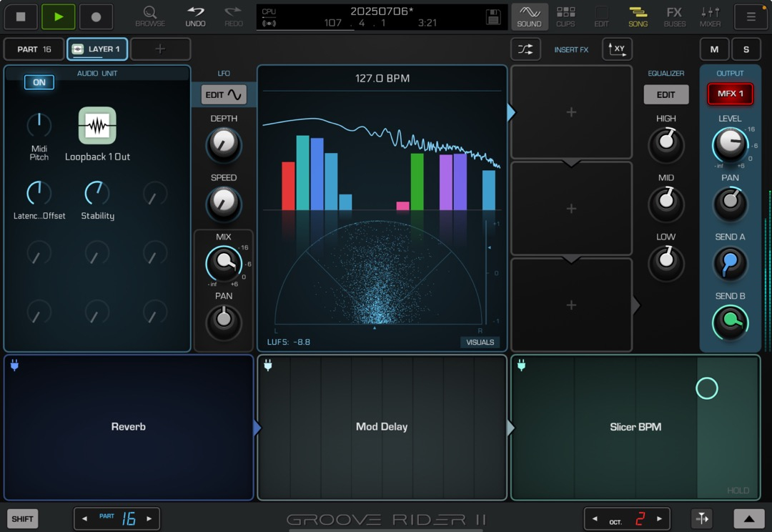Click the Equalizer Mid knob
The height and width of the screenshot is (532, 772).
(666, 202)
